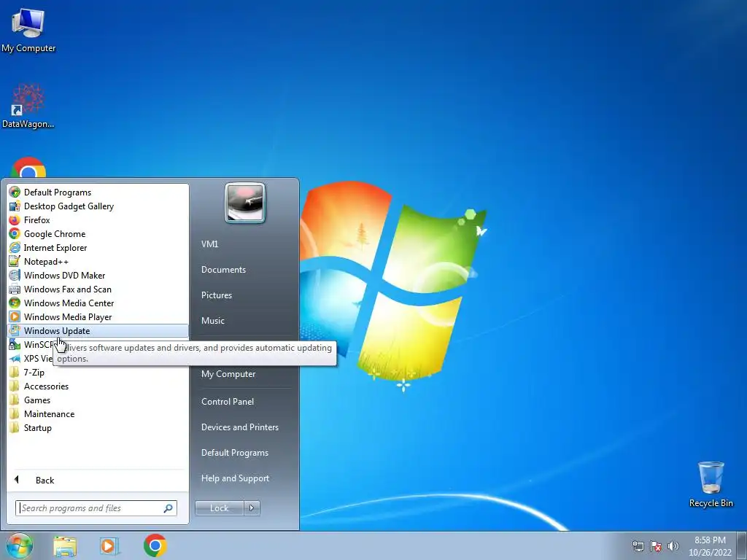The height and width of the screenshot is (560, 747).
Task: Open Control Panel from the Start menu
Action: (228, 402)
